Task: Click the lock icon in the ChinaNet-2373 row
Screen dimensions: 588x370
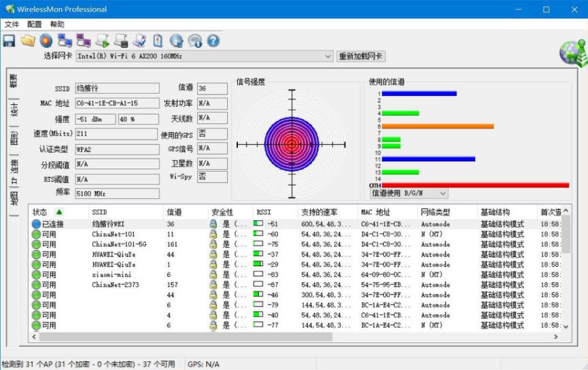Action: click(x=213, y=285)
